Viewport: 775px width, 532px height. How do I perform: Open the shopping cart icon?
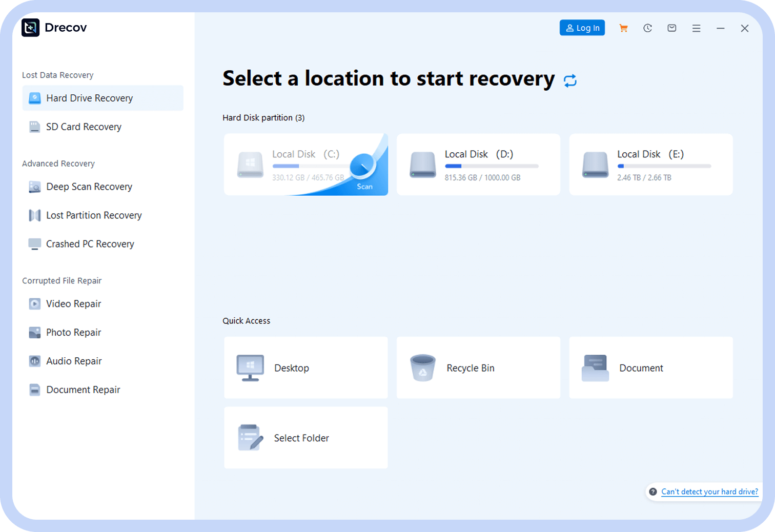click(623, 28)
